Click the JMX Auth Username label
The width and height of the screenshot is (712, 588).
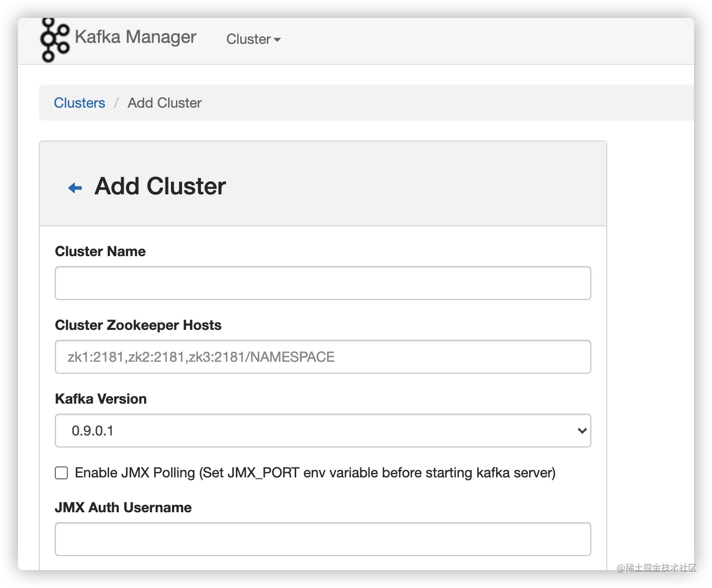[123, 507]
